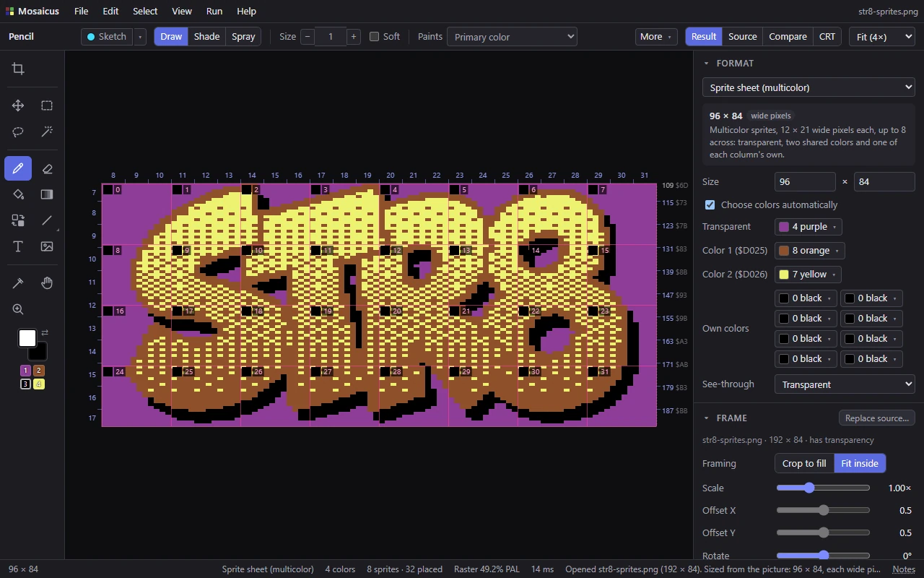
Task: Select the Eraser tool
Action: pos(47,168)
